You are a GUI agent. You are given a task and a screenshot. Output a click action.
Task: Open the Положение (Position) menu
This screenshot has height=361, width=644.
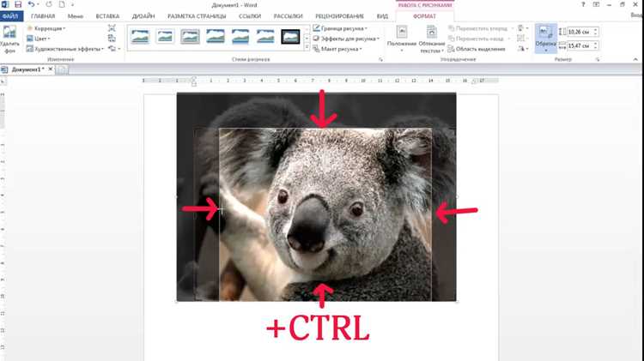point(402,39)
